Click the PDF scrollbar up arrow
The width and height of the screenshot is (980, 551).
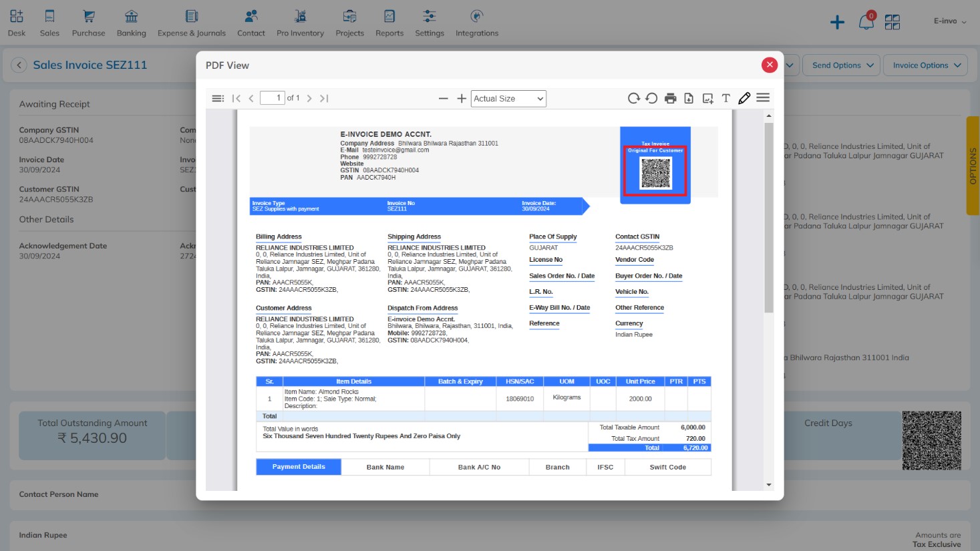[769, 116]
